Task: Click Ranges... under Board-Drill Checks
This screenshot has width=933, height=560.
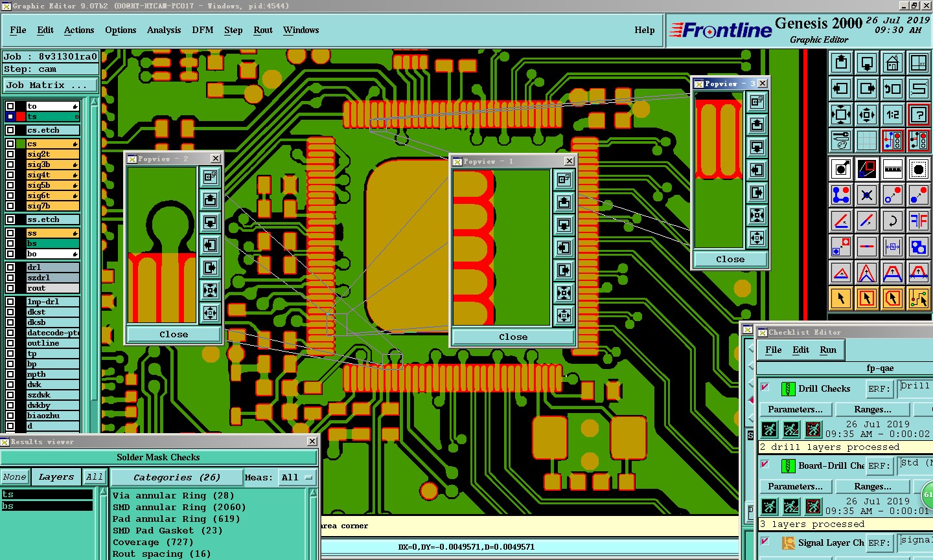Action: [873, 487]
